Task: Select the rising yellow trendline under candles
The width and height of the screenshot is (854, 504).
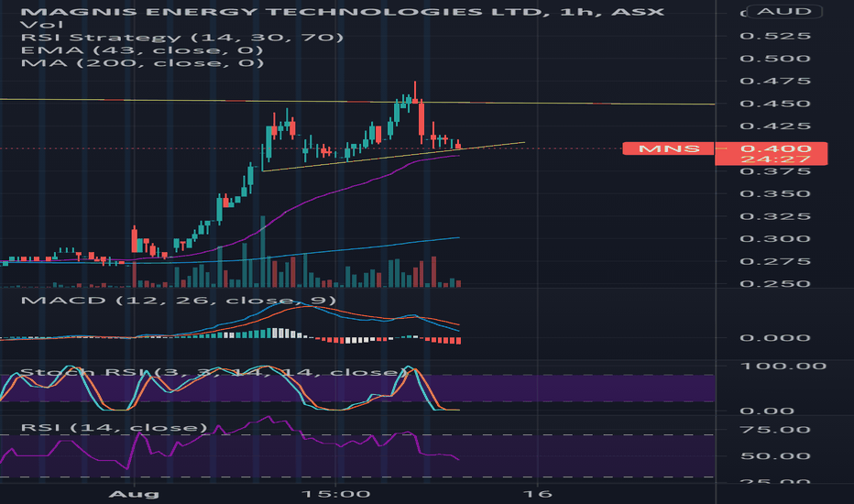Action: click(x=392, y=157)
